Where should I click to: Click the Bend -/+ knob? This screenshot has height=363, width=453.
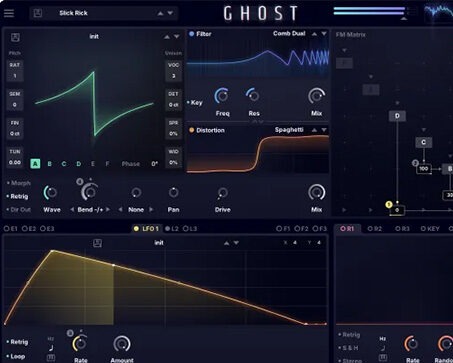[90, 192]
